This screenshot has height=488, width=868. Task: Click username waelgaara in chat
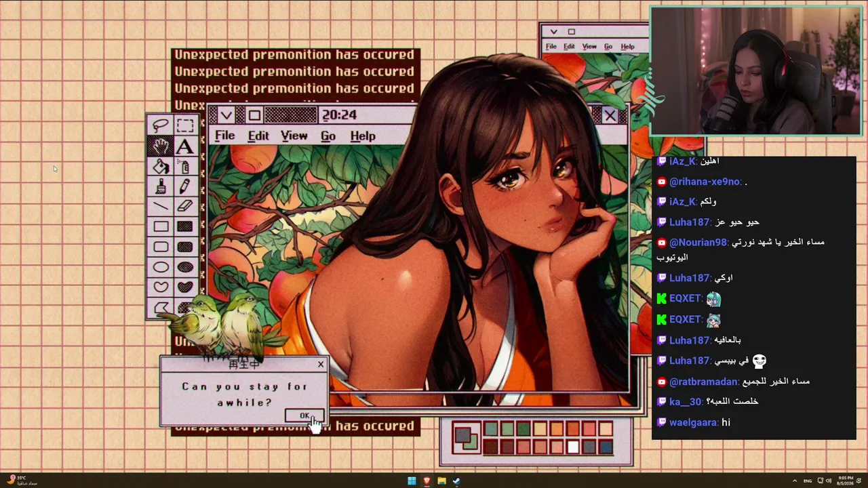click(x=693, y=422)
